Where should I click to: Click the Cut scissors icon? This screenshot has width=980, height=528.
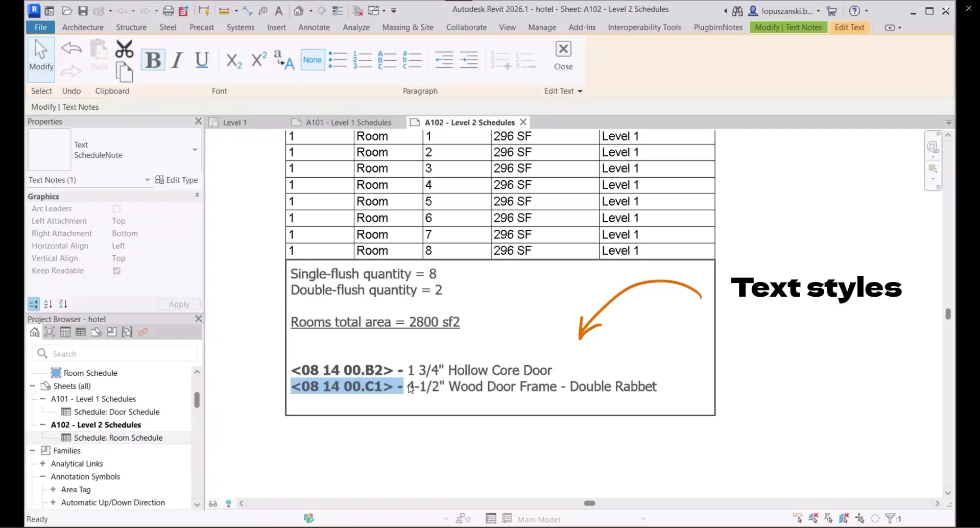[x=124, y=49]
